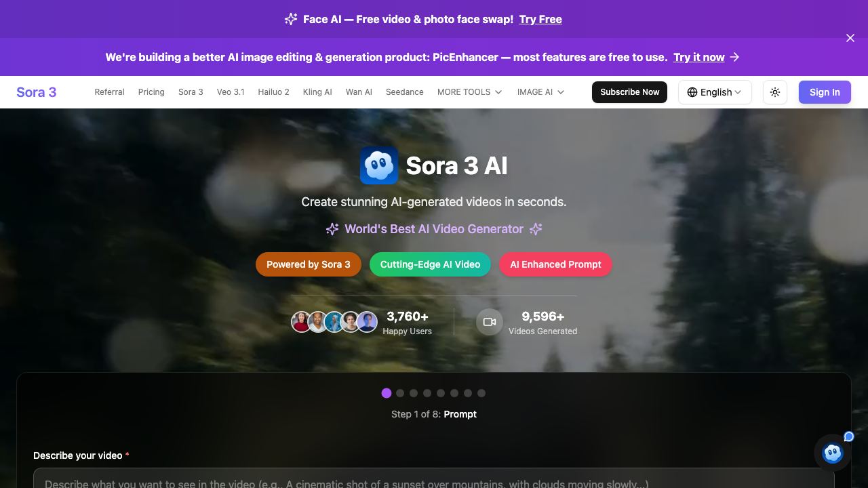Open the Seedance tool
Screen dimensions: 868x488
(x=405, y=92)
